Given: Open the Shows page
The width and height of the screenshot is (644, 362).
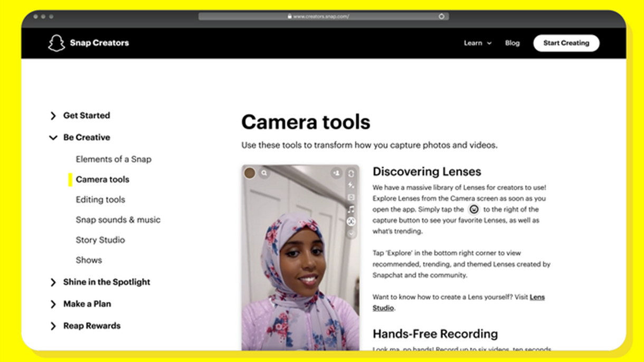Looking at the screenshot, I should 89,260.
